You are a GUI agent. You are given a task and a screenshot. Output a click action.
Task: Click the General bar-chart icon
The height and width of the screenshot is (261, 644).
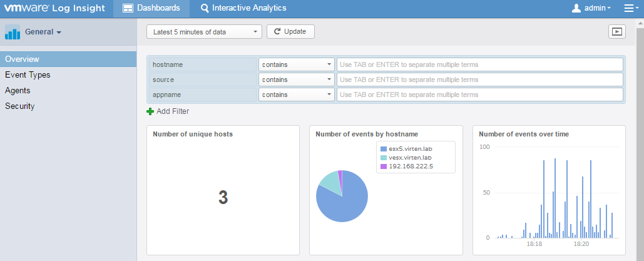[13, 32]
